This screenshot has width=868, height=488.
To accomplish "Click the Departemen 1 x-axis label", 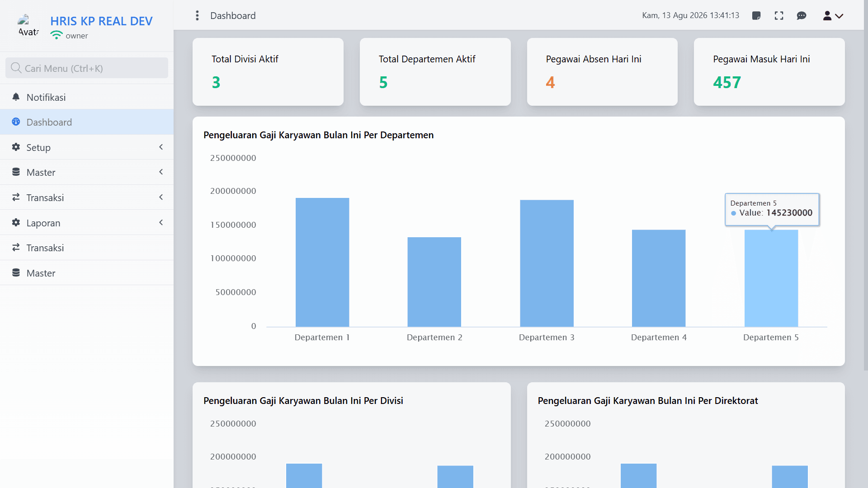I will click(322, 338).
